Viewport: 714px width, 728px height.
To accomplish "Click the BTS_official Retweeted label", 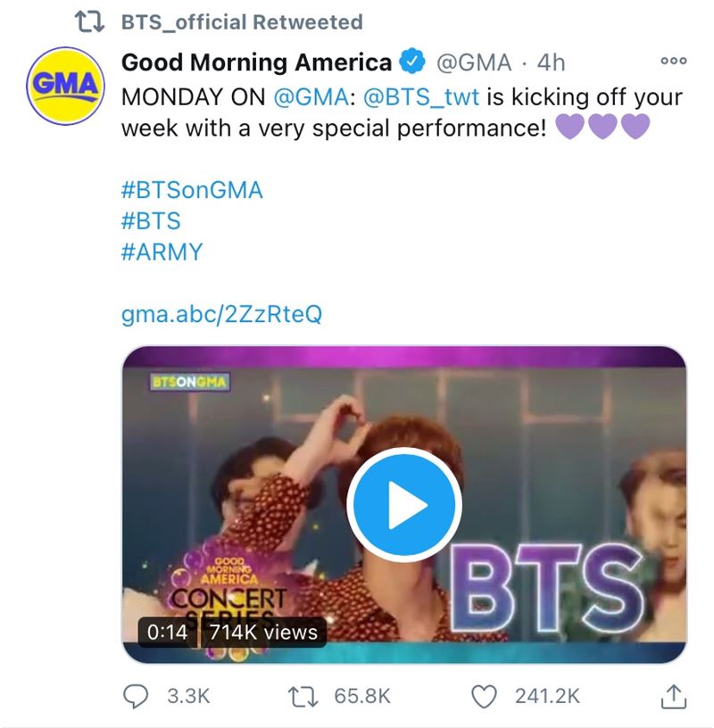I will pos(242,22).
